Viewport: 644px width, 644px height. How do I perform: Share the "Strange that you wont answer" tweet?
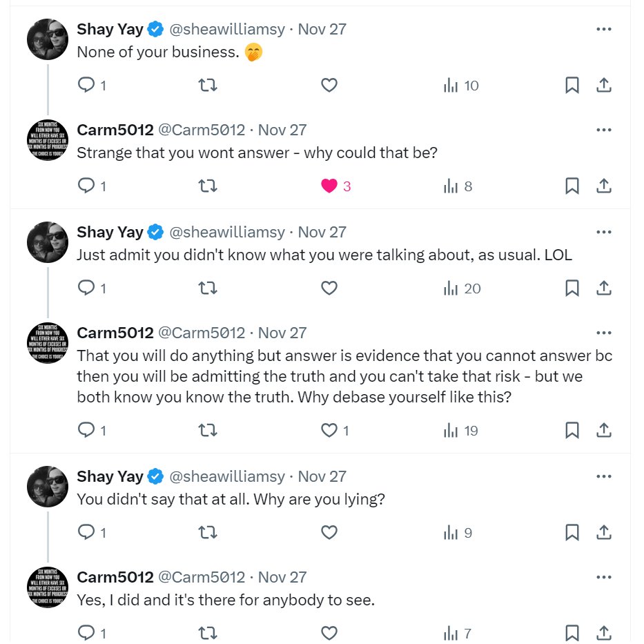click(x=604, y=186)
